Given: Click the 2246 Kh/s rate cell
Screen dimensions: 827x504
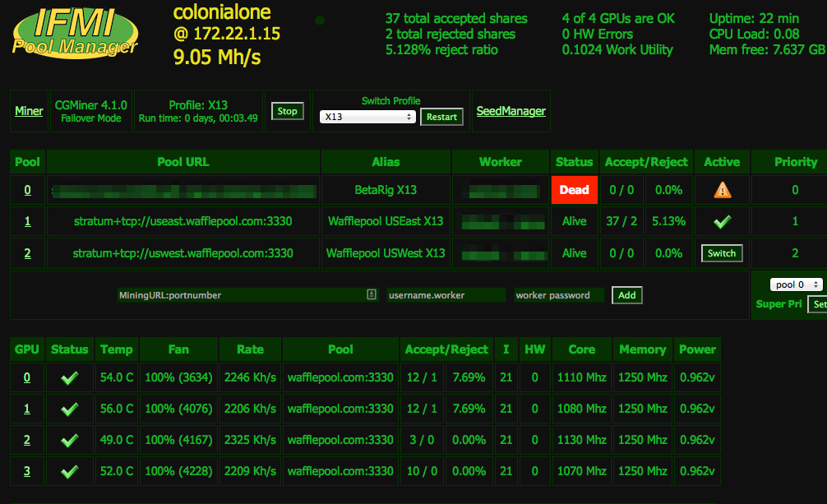Looking at the screenshot, I should [x=250, y=378].
